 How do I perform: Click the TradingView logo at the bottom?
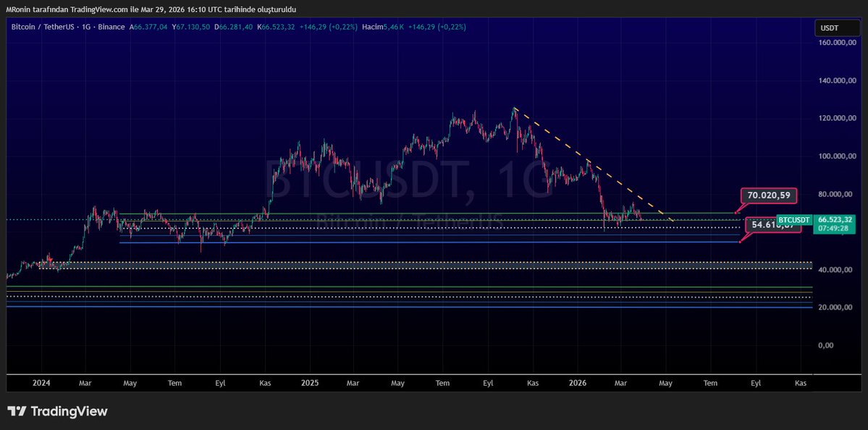(58, 411)
